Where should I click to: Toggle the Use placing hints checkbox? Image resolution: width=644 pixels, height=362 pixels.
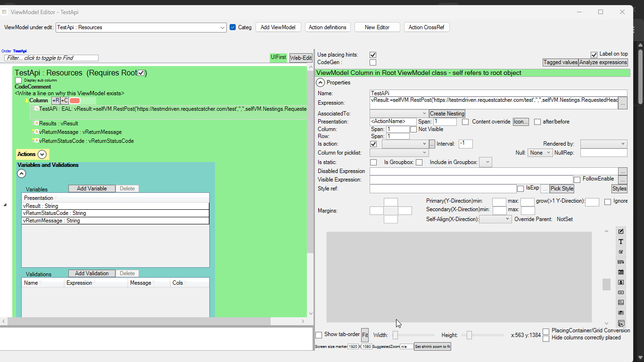pyautogui.click(x=373, y=55)
